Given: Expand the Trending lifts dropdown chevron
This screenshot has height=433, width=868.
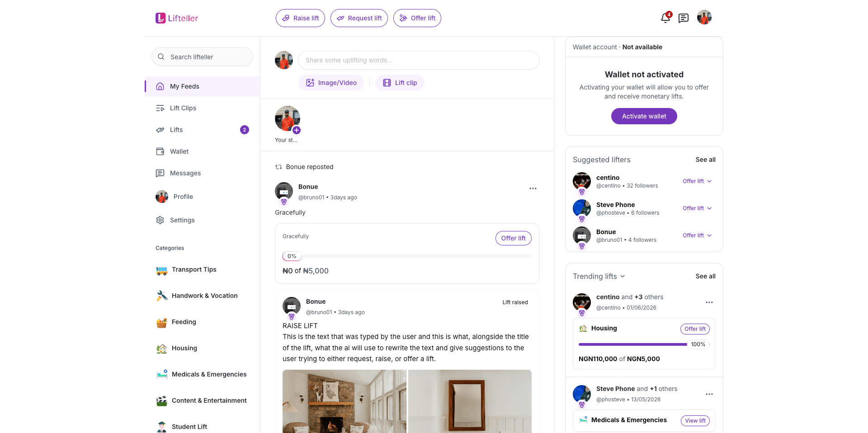Looking at the screenshot, I should (623, 276).
